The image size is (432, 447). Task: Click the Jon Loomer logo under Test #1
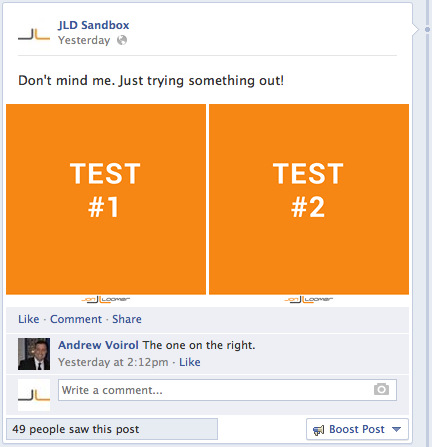tap(106, 299)
